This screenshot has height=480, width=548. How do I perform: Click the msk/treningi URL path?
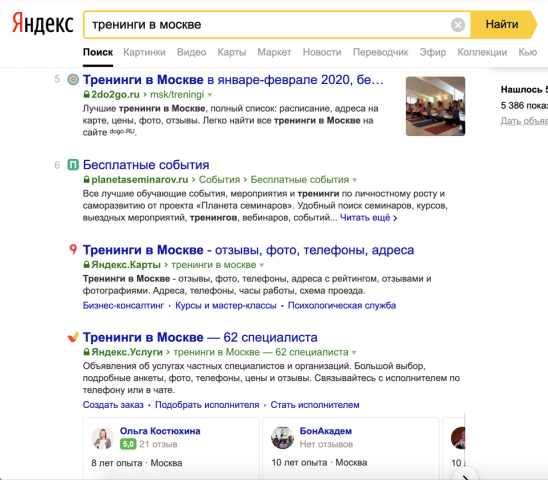click(x=177, y=94)
